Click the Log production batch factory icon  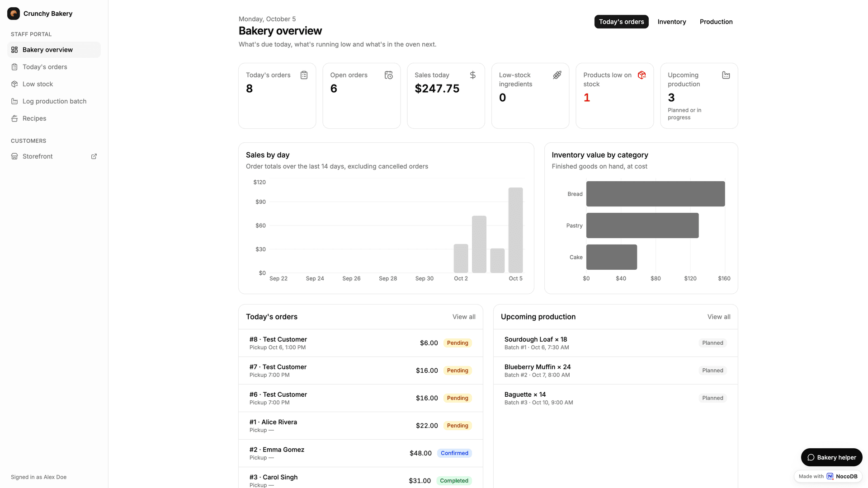[x=14, y=101]
